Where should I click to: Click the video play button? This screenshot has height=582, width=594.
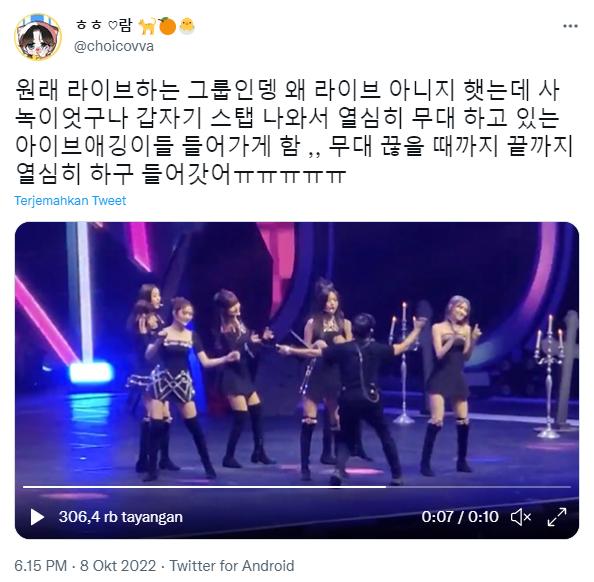(37, 517)
